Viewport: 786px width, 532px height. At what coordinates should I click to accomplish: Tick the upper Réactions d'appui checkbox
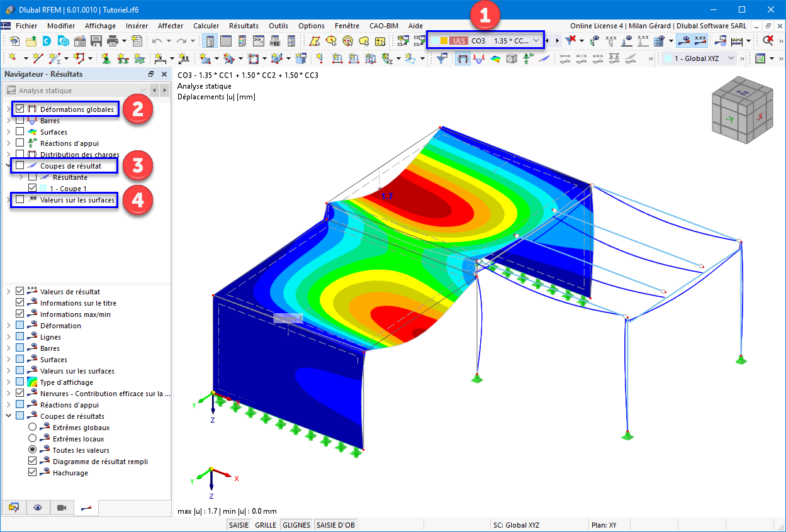[20, 143]
